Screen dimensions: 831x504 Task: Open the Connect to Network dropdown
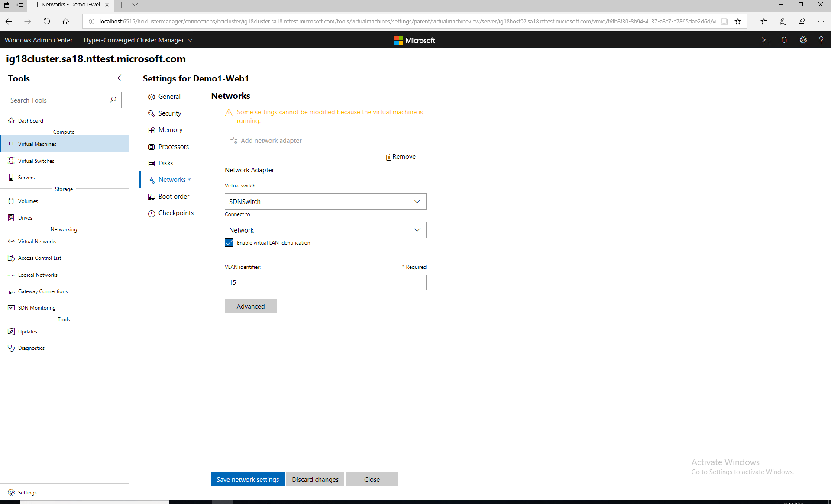(x=325, y=230)
